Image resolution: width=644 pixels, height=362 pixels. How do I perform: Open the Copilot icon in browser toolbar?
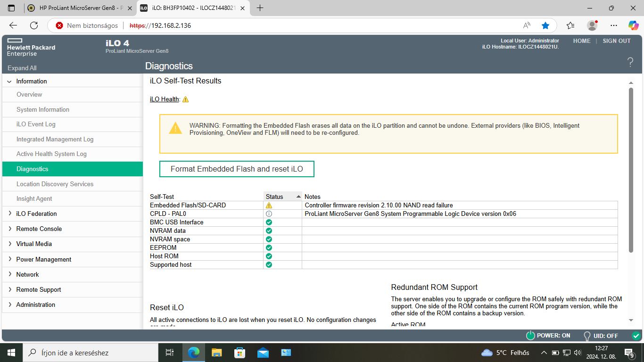coord(633,25)
